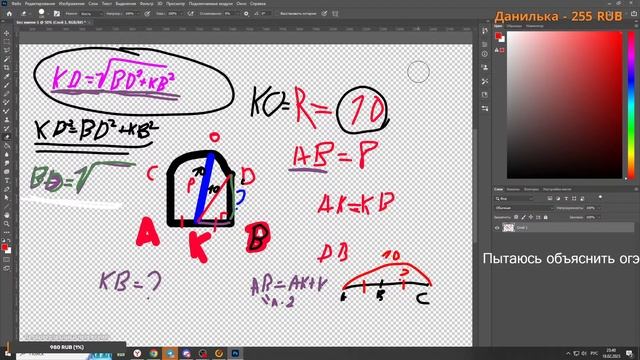Select the Type tool
Viewport: 640px width, 360px height.
7,180
